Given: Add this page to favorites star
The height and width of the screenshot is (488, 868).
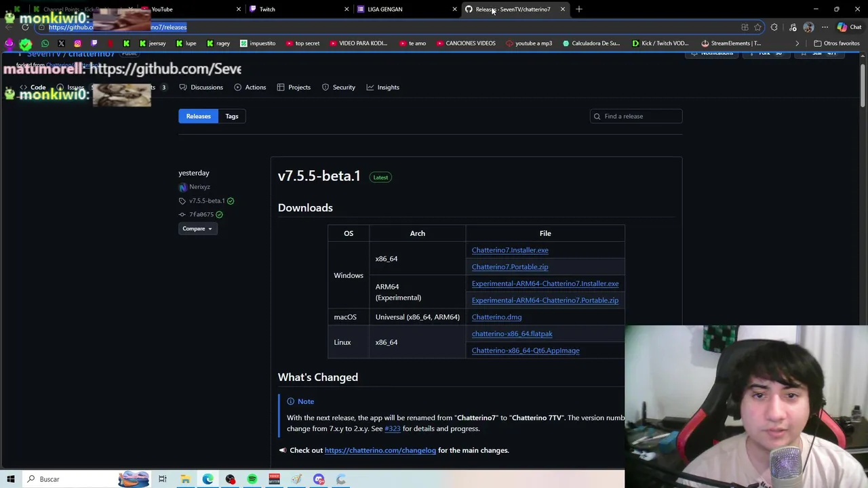Looking at the screenshot, I should (757, 27).
